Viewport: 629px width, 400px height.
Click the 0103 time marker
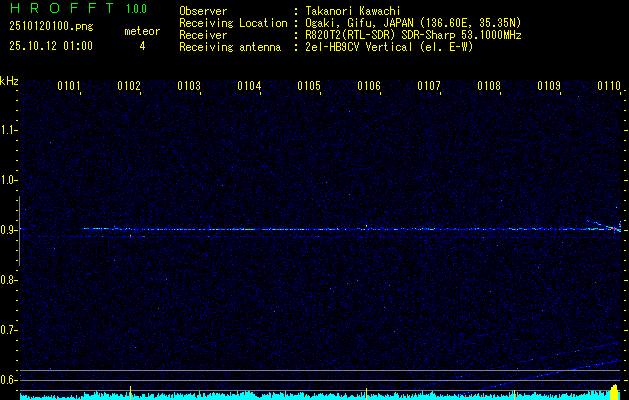189,86
